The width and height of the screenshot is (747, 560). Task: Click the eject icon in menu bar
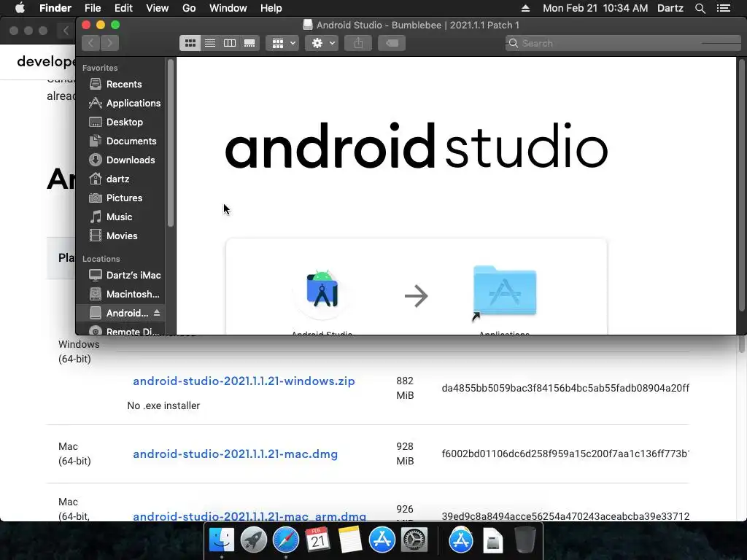coord(525,8)
